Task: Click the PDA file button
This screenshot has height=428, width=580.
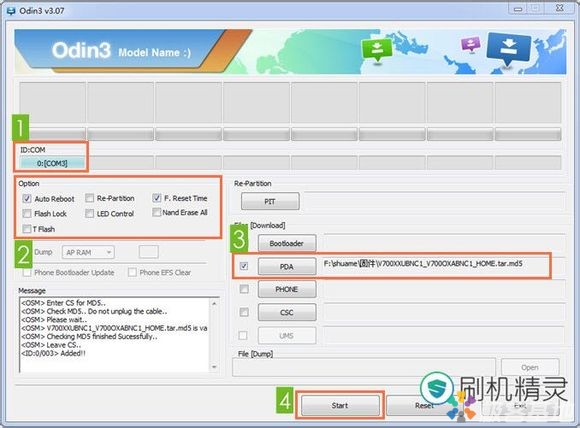Action: [x=287, y=267]
